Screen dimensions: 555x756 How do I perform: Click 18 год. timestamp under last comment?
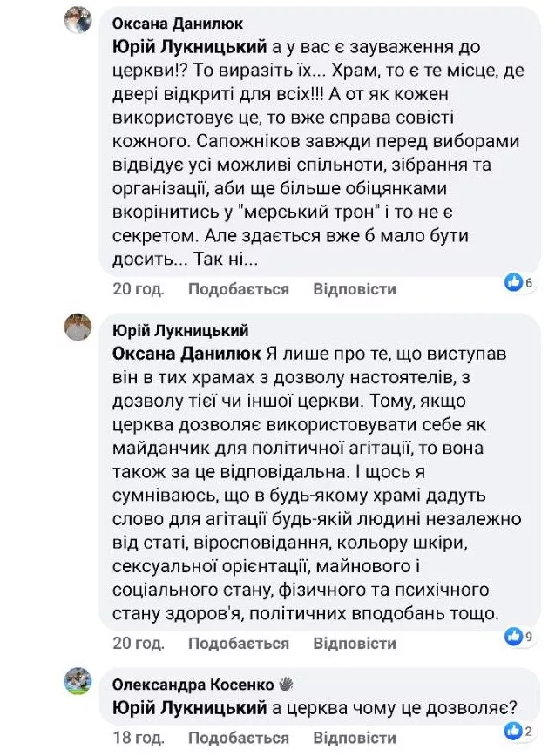[x=138, y=738]
